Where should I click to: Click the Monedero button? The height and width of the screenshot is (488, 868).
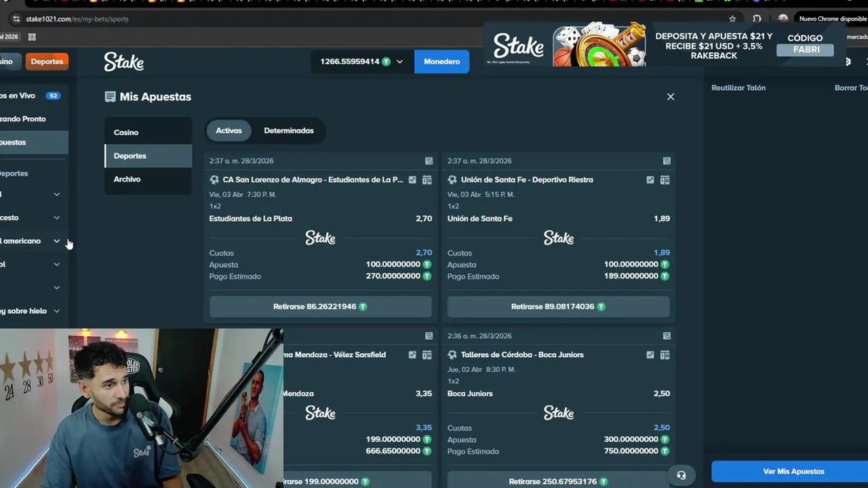[441, 62]
